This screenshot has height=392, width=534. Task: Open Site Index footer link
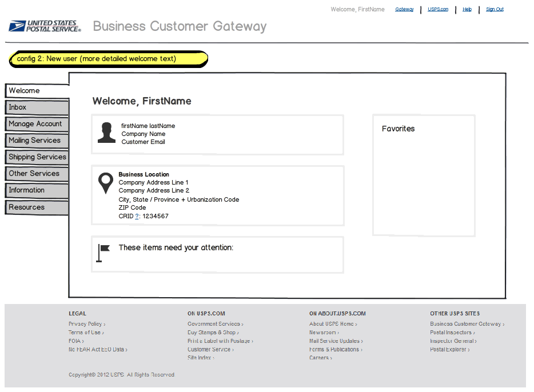click(201, 358)
